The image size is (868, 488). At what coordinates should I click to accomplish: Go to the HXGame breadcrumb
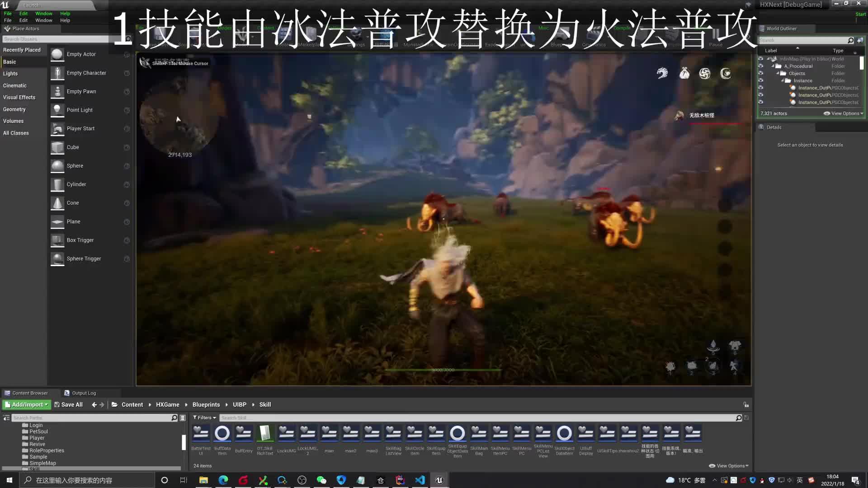[167, 405]
